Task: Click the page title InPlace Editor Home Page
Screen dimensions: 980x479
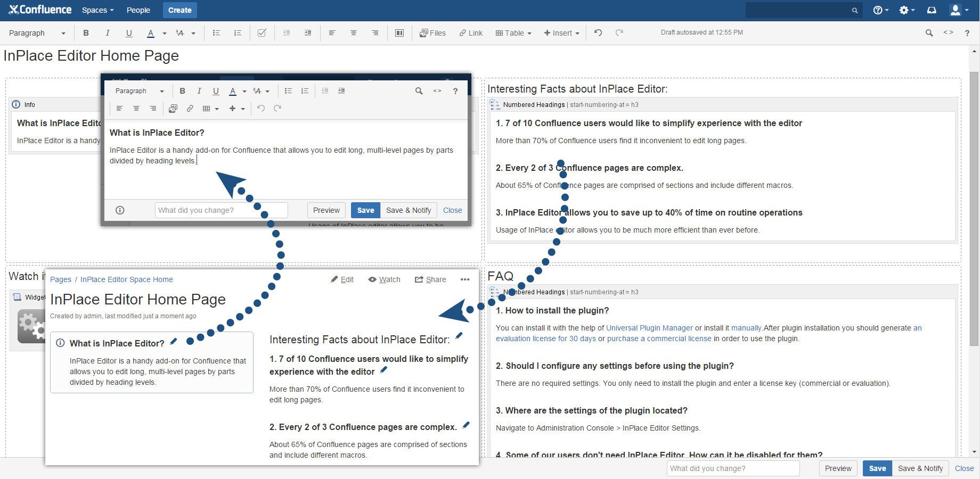Action: [x=91, y=56]
